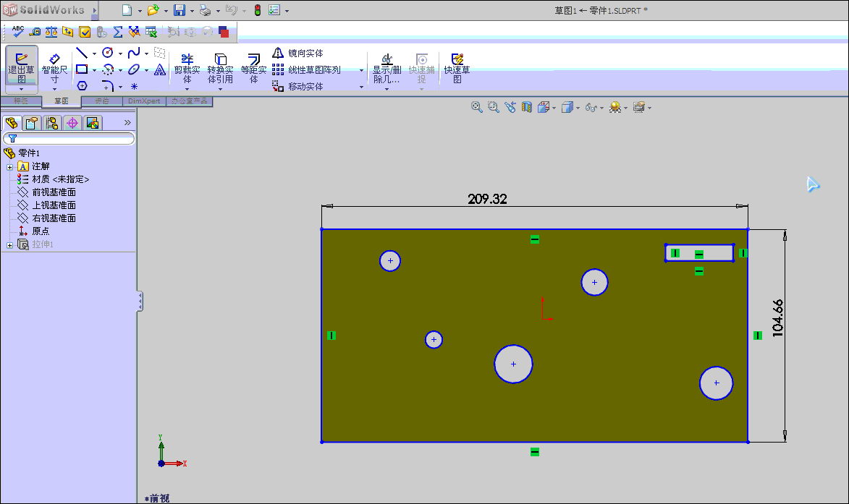The height and width of the screenshot is (504, 849).
Task: Select 右视基准面 in feature tree
Action: 54,218
